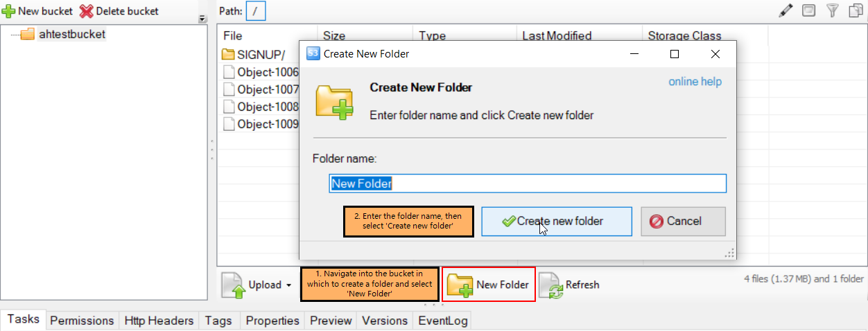
Task: Click the copy documents icon at top right
Action: 856,10
